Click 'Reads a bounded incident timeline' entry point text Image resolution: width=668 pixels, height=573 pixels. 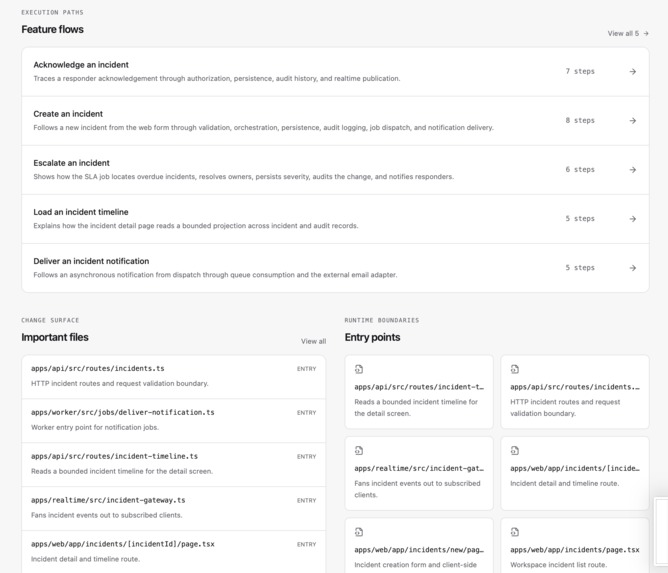[416, 407]
